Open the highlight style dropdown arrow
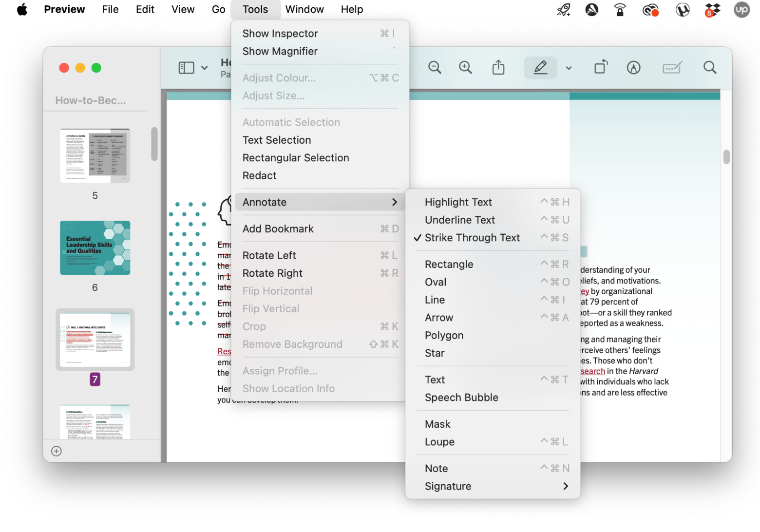Screen dimensions: 760x532 pyautogui.click(x=569, y=68)
